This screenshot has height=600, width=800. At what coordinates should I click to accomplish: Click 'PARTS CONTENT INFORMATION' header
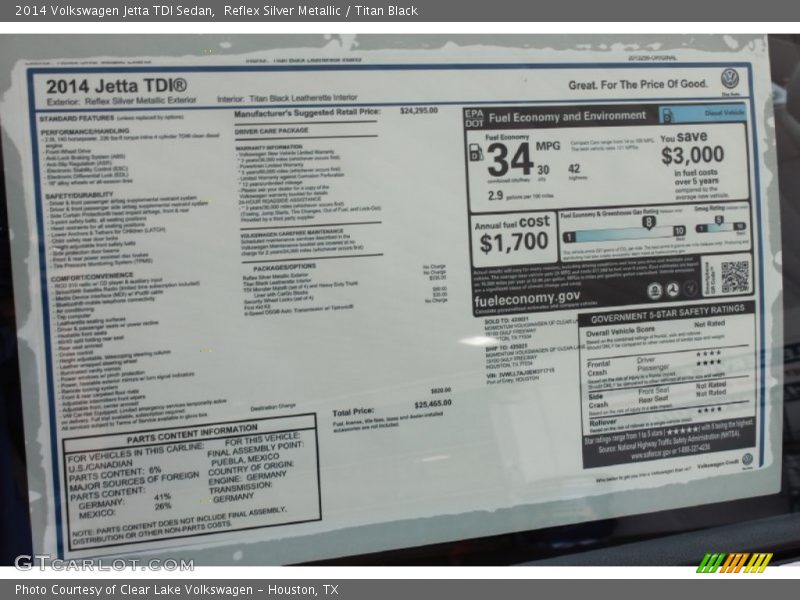[x=192, y=434]
